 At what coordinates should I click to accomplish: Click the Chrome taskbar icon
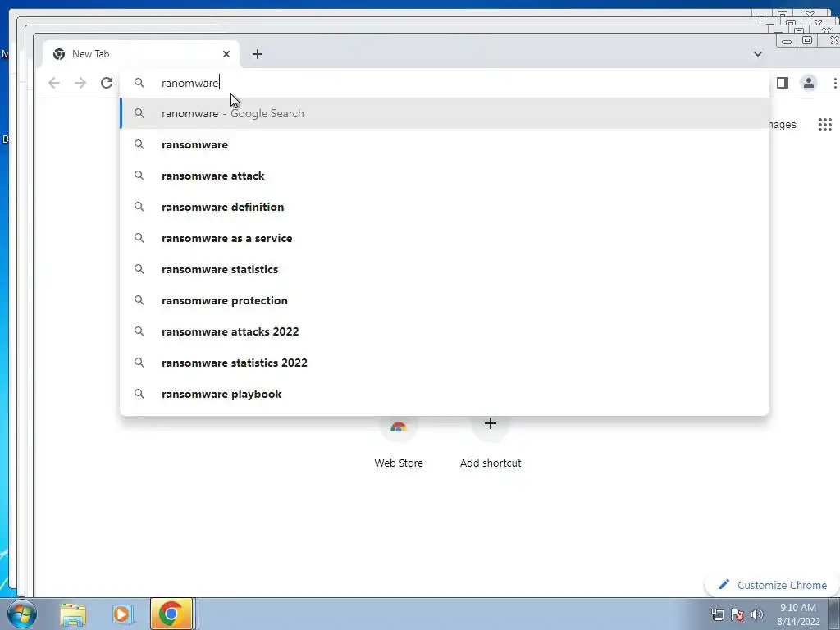click(x=171, y=614)
